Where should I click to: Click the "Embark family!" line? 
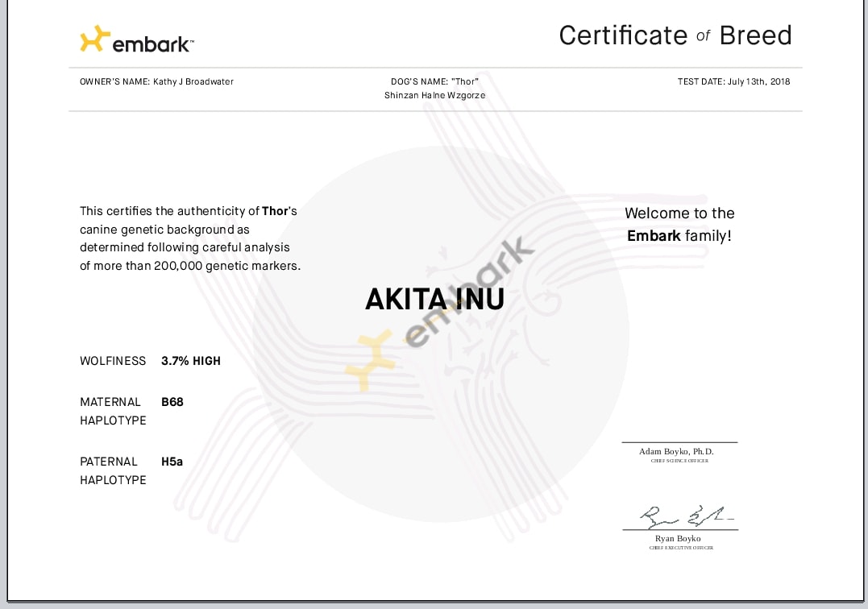pyautogui.click(x=679, y=236)
